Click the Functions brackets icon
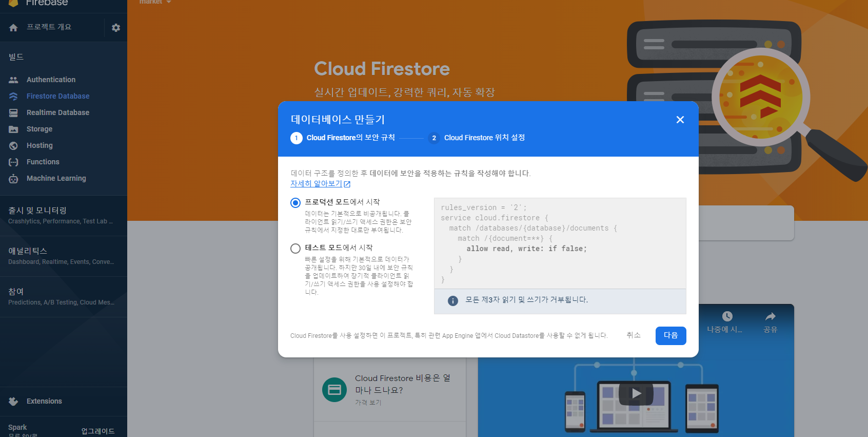Screen dimensions: 868x437 point(13,162)
